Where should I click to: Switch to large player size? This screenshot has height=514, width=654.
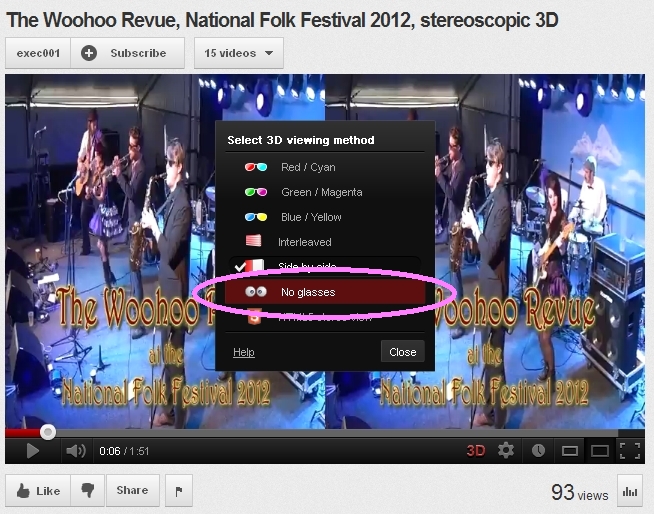[x=600, y=451]
